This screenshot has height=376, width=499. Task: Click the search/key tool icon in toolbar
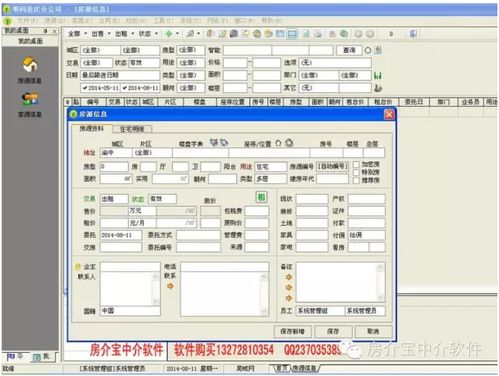(x=190, y=33)
